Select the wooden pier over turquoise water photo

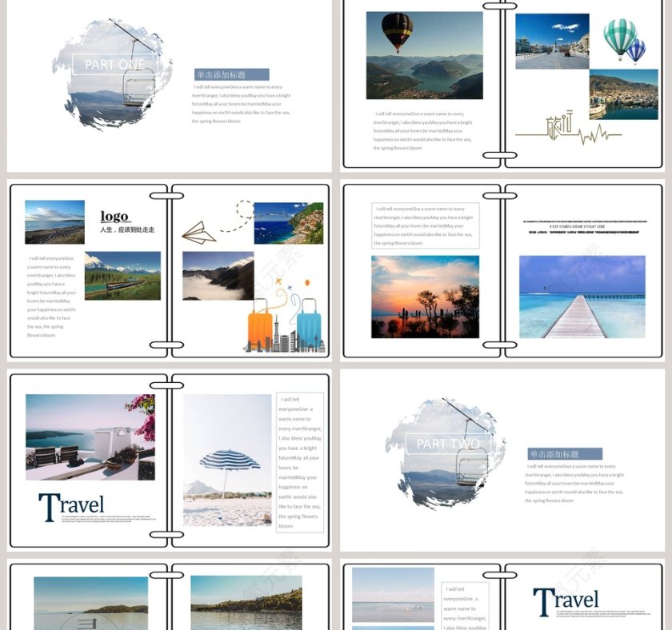pyautogui.click(x=582, y=297)
